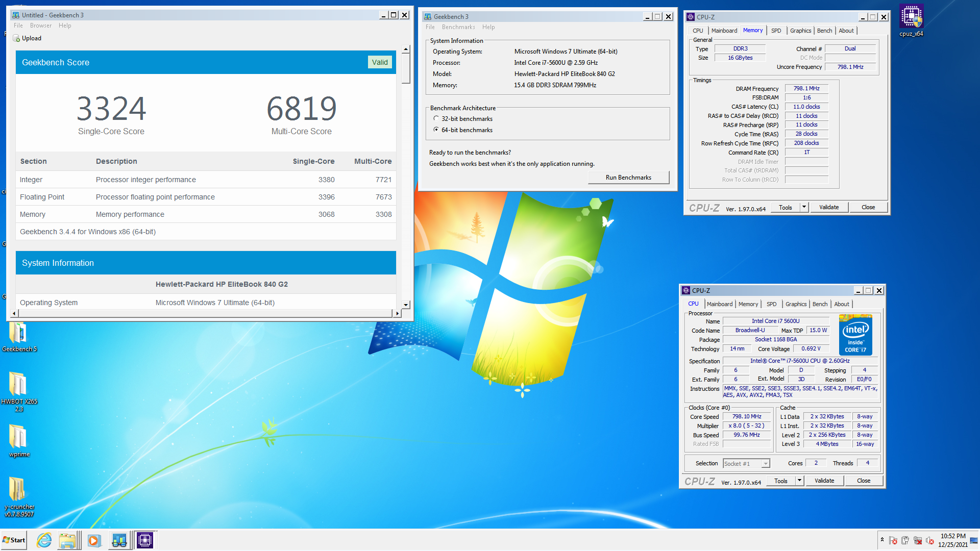
Task: Click lower CPU-Z window title icon
Action: point(686,290)
